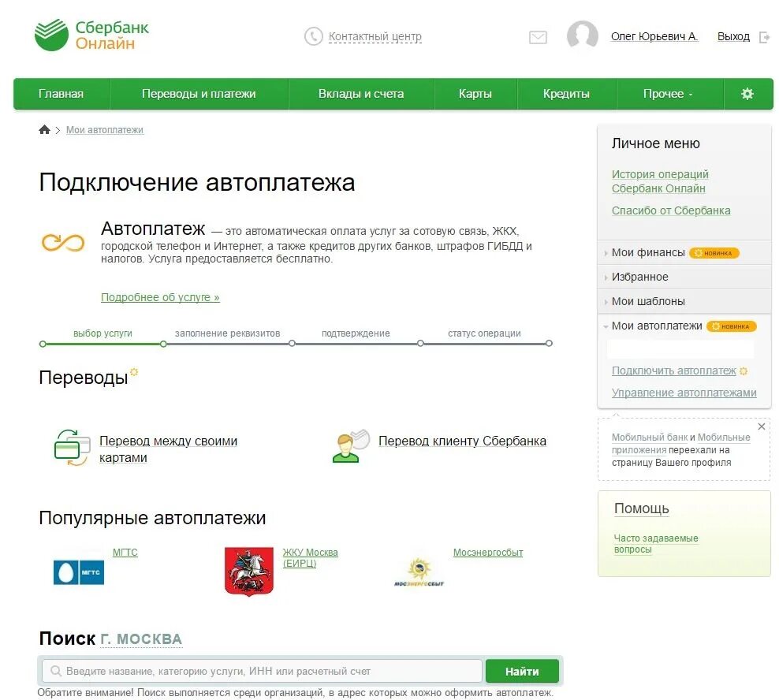This screenshot has height=700, width=779.
Task: Close the Мобильный банк notice box
Action: pos(761,426)
